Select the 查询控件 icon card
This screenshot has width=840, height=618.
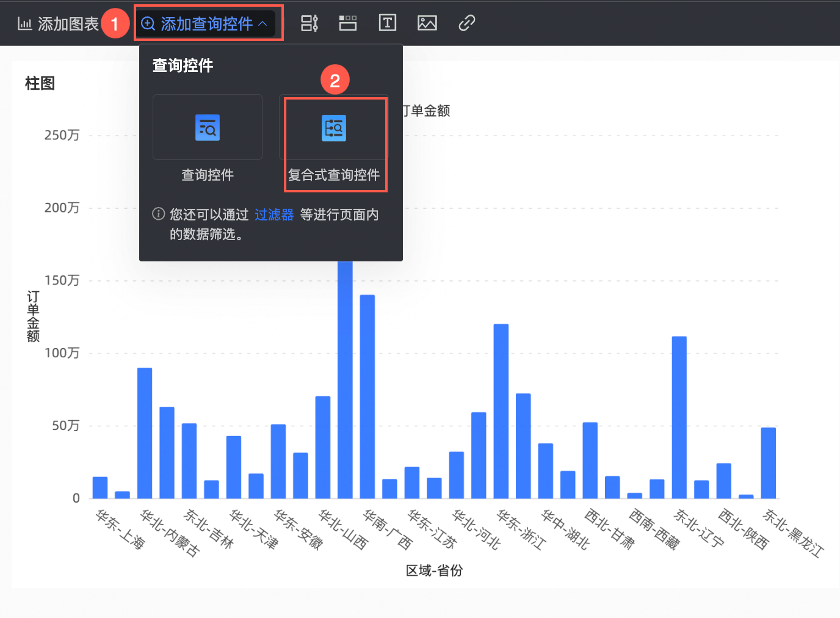[x=208, y=128]
